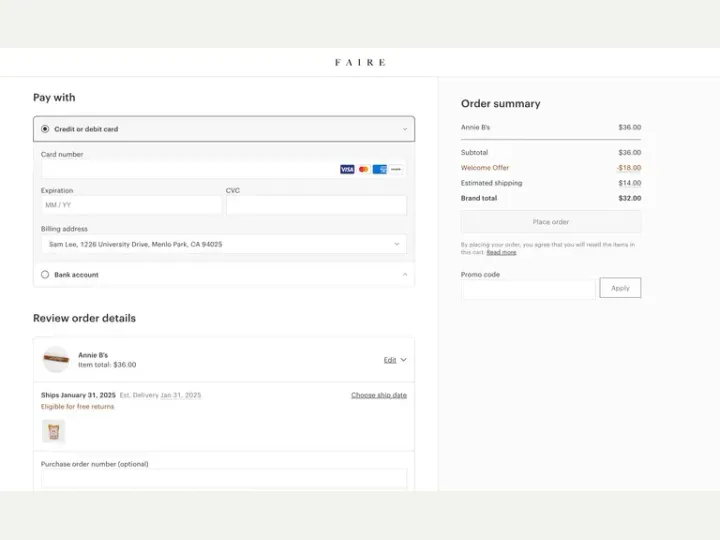
Task: Click the Brand total label
Action: click(479, 198)
